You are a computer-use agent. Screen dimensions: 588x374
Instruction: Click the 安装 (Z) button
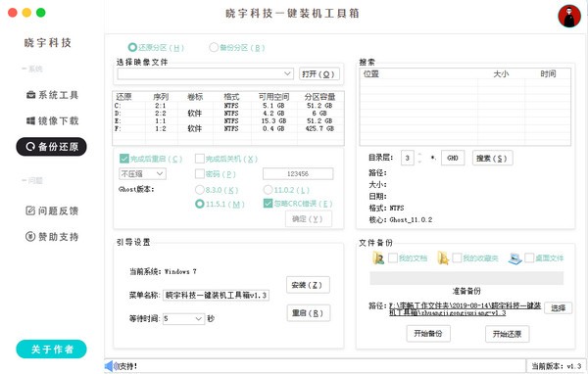pyautogui.click(x=308, y=285)
